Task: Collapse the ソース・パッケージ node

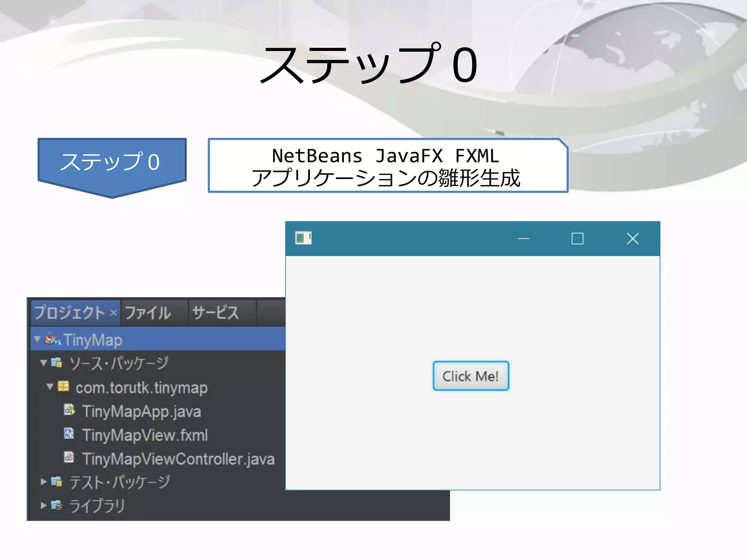Action: [44, 363]
